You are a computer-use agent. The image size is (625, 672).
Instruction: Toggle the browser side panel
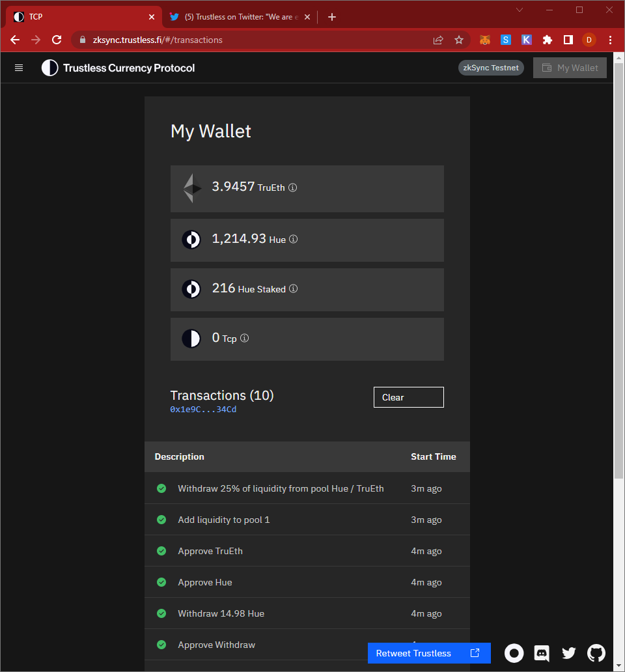568,40
